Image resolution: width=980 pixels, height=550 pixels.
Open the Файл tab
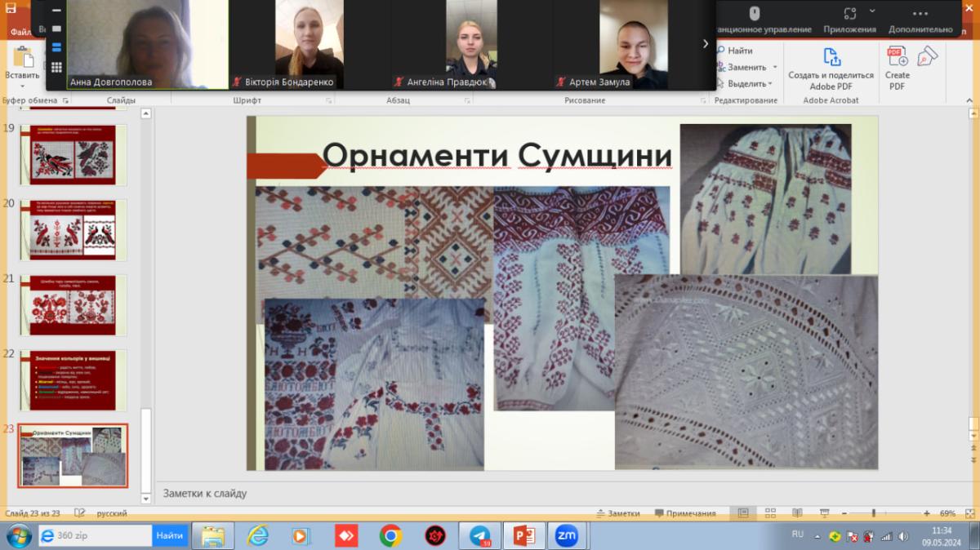pos(21,33)
